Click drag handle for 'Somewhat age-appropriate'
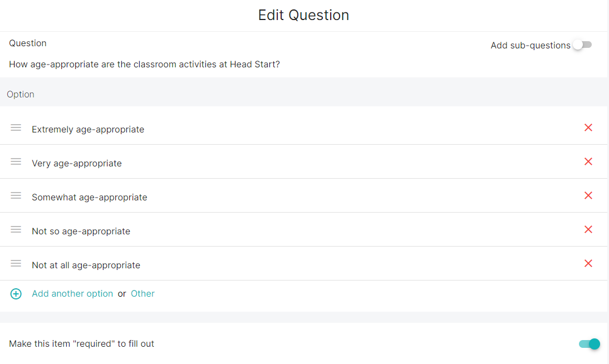Viewport: 609px width, 364px height. (16, 196)
